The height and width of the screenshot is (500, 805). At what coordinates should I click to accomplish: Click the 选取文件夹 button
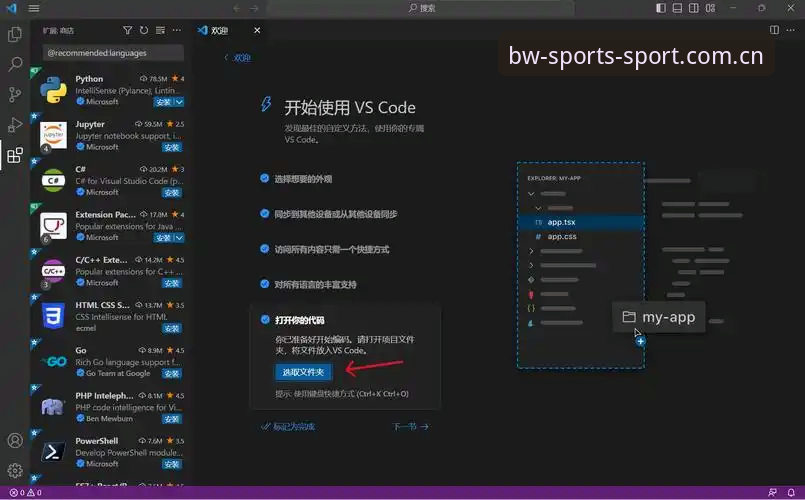(x=303, y=372)
